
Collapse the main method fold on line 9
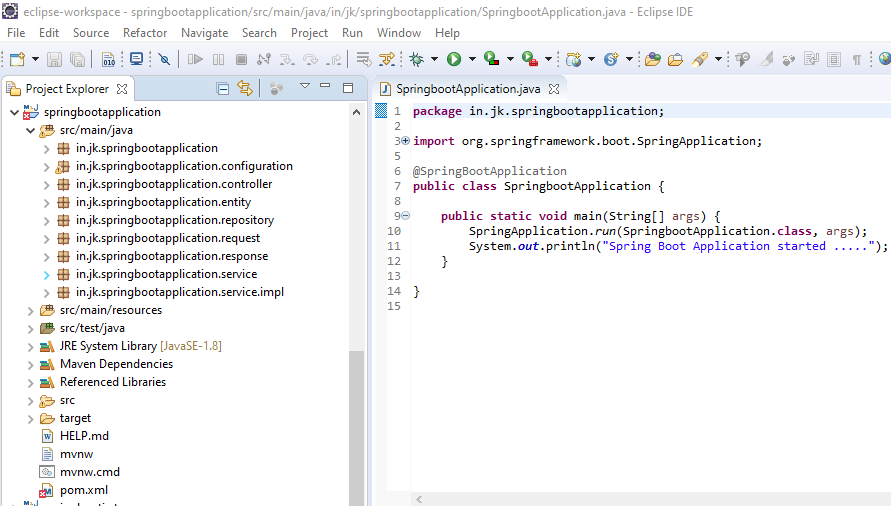(x=406, y=215)
